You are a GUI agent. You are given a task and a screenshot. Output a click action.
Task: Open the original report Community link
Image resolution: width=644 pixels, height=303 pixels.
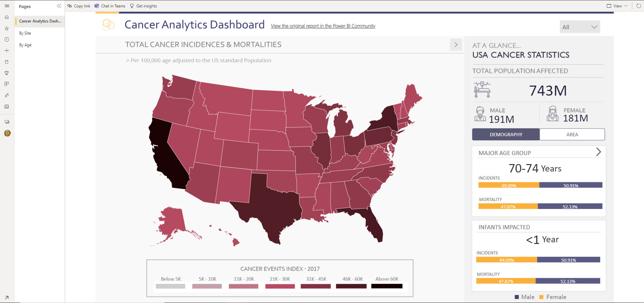click(x=323, y=26)
